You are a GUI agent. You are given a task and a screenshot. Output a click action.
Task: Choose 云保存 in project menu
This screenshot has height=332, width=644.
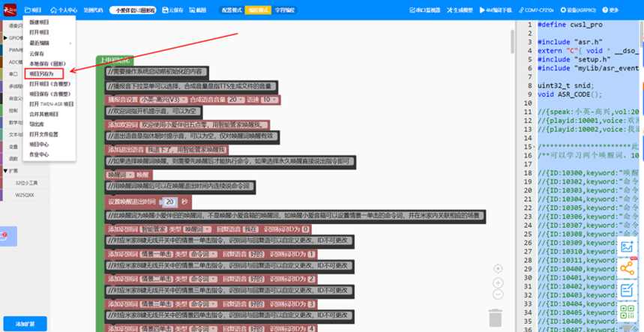[x=37, y=53]
